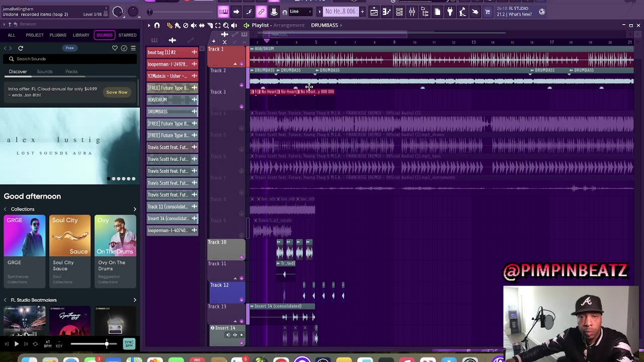The width and height of the screenshot is (644, 362).
Task: Switch to the PLUGINS browser tab
Action: (58, 35)
